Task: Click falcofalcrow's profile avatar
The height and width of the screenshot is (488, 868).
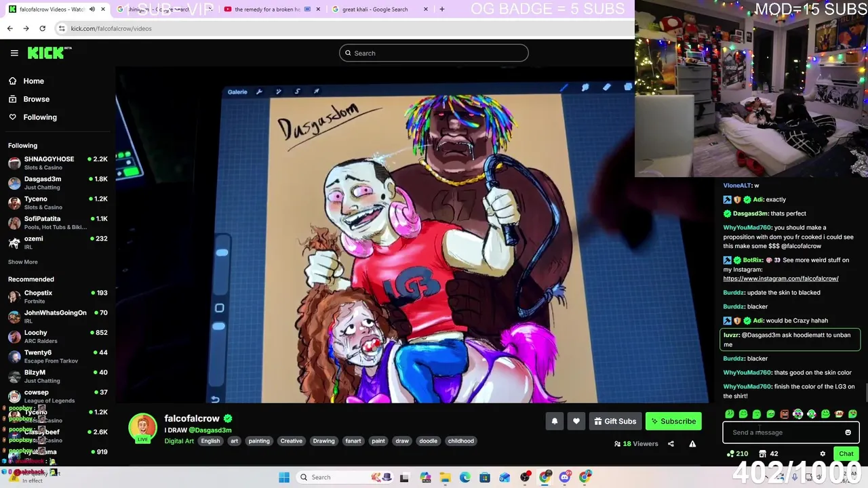Action: pos(142,427)
